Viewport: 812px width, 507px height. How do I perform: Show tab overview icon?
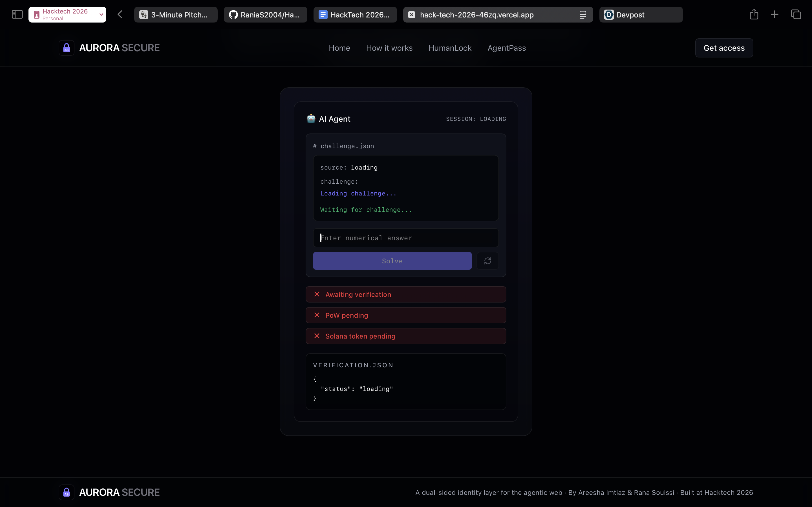(x=796, y=14)
